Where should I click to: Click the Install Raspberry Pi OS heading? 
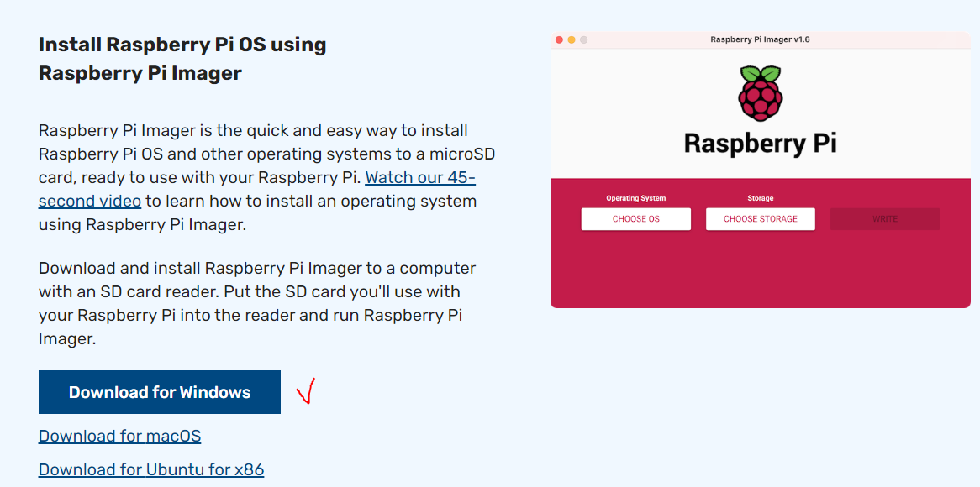coord(182,59)
